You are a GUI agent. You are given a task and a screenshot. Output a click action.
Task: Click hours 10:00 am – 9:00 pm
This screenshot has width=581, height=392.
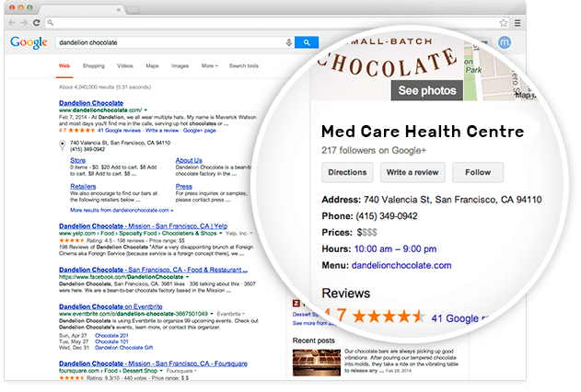pyautogui.click(x=395, y=248)
